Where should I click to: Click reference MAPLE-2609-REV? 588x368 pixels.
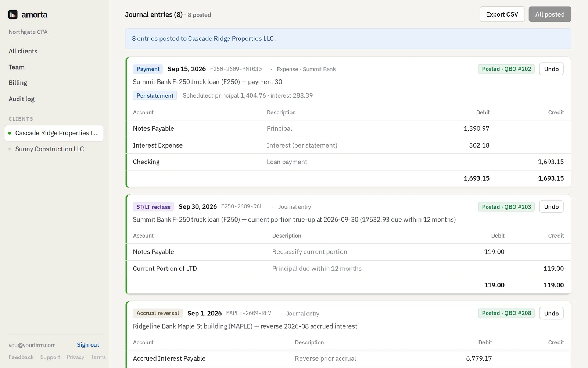249,313
